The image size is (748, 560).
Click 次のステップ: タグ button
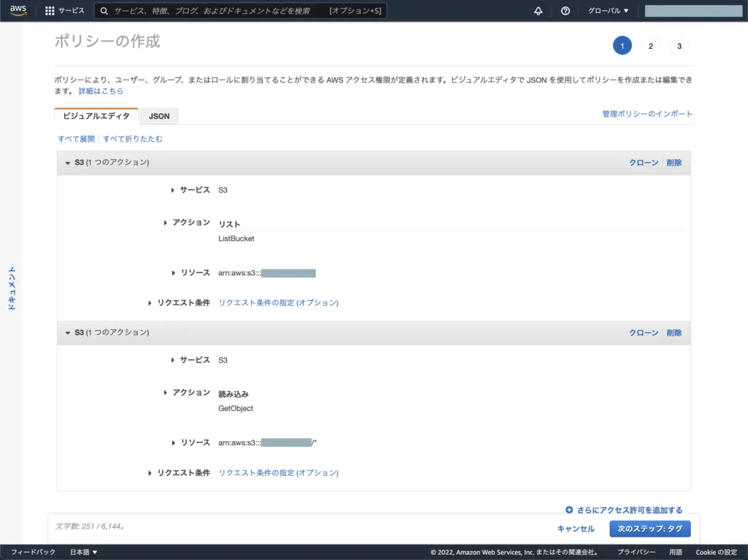(x=649, y=529)
